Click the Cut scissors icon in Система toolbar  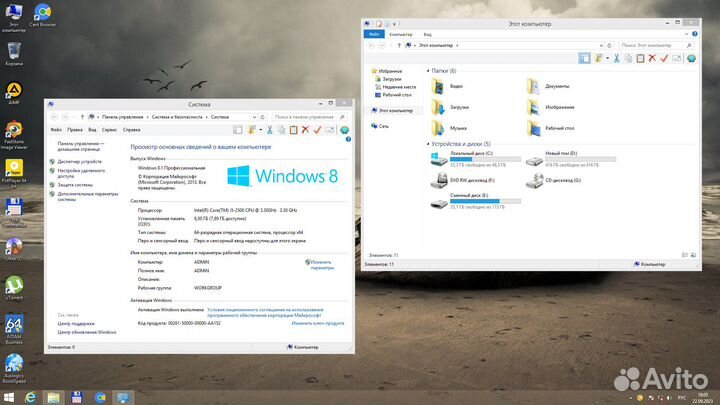pyautogui.click(x=270, y=130)
